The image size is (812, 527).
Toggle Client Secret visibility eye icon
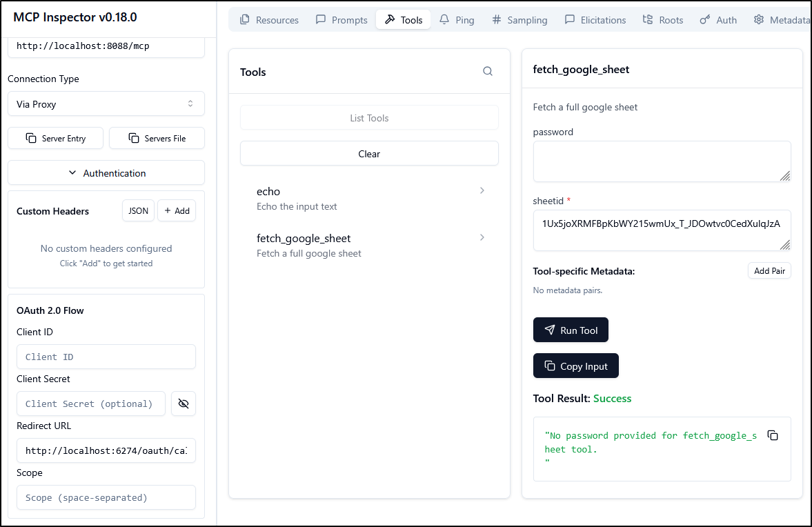pos(184,404)
